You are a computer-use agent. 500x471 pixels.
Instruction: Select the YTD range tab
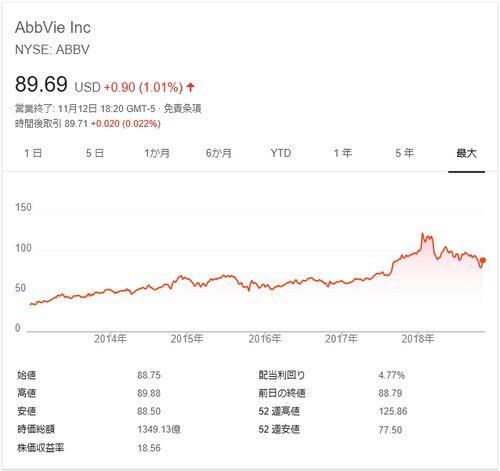(281, 153)
